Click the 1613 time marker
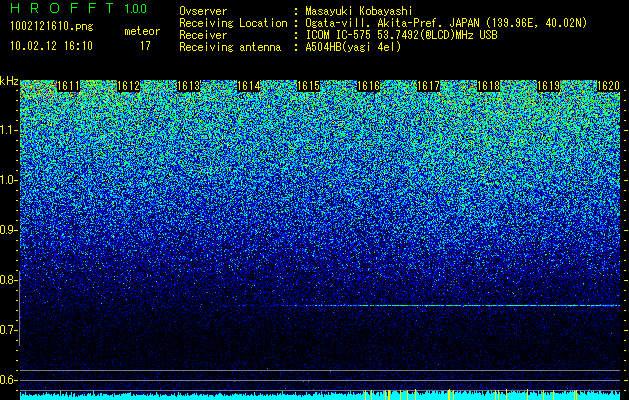 (189, 86)
